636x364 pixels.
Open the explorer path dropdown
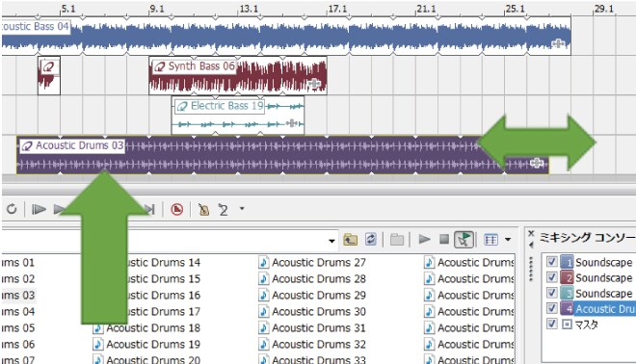click(x=331, y=241)
